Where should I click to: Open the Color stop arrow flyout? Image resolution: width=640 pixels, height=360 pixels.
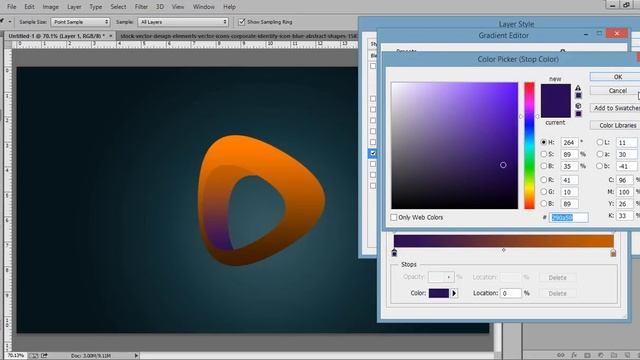(x=454, y=293)
